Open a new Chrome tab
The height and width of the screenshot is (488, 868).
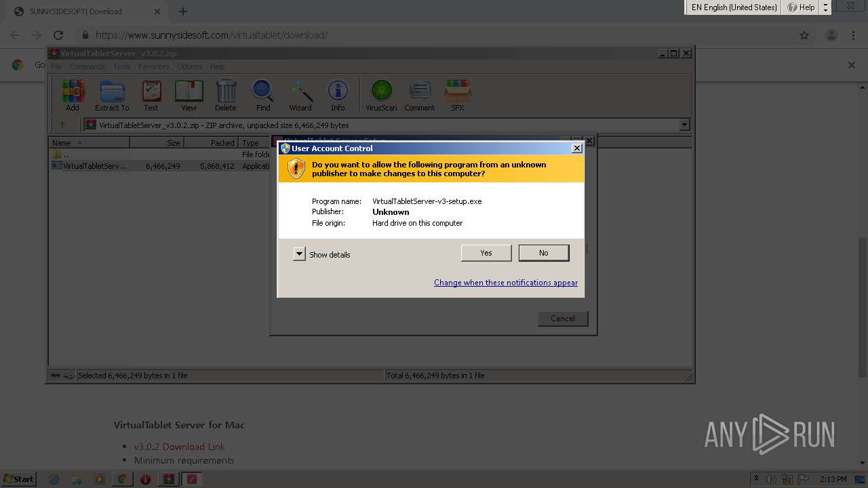(x=183, y=11)
